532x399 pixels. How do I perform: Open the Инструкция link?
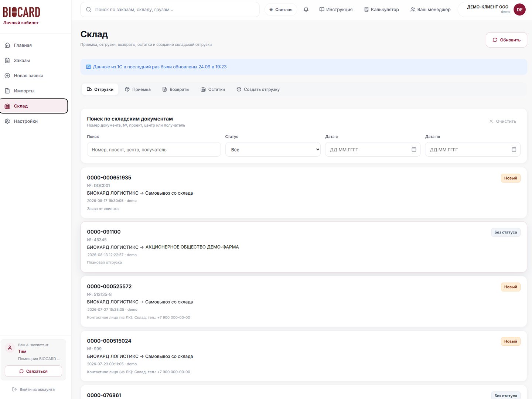point(336,10)
